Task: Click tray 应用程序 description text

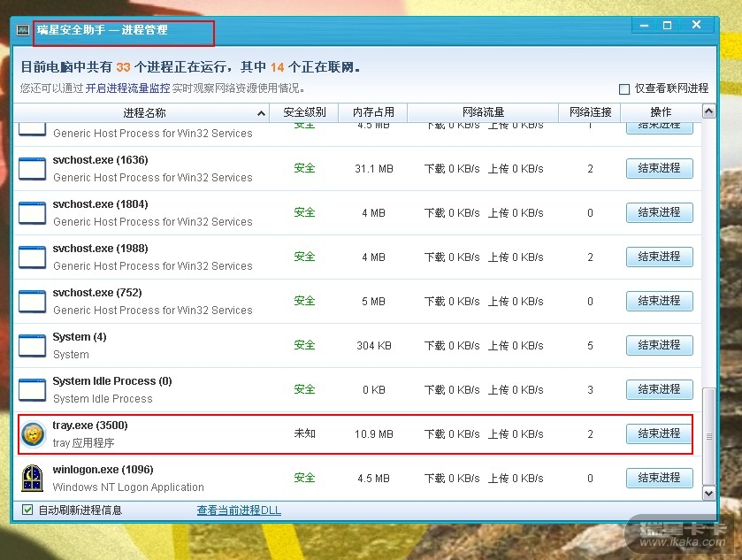Action: pos(83,443)
